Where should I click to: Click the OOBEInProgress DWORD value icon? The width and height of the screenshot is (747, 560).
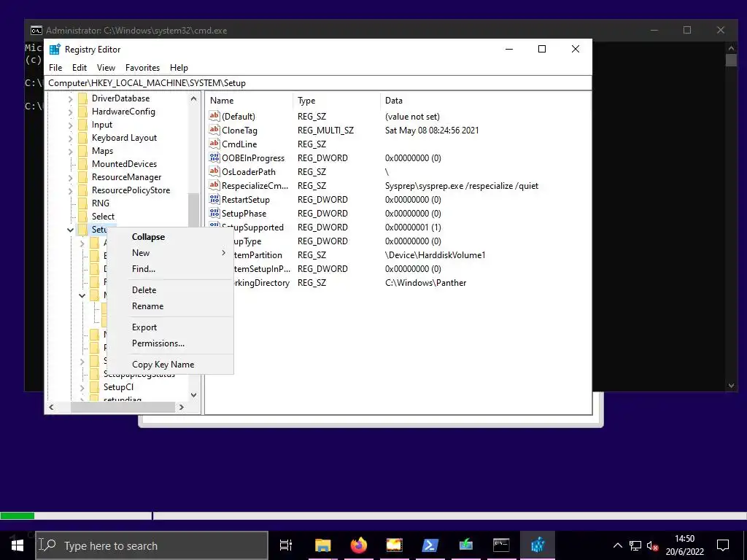point(214,157)
